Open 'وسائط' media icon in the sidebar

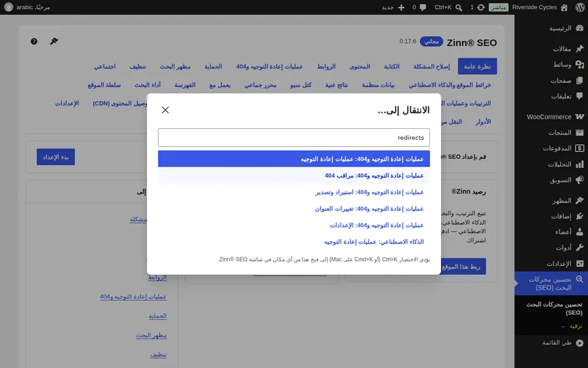tap(579, 64)
